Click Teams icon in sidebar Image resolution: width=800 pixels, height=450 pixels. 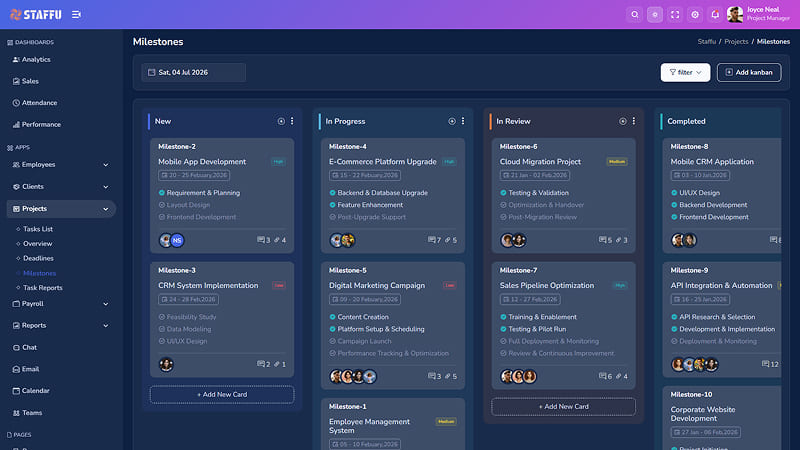16,413
